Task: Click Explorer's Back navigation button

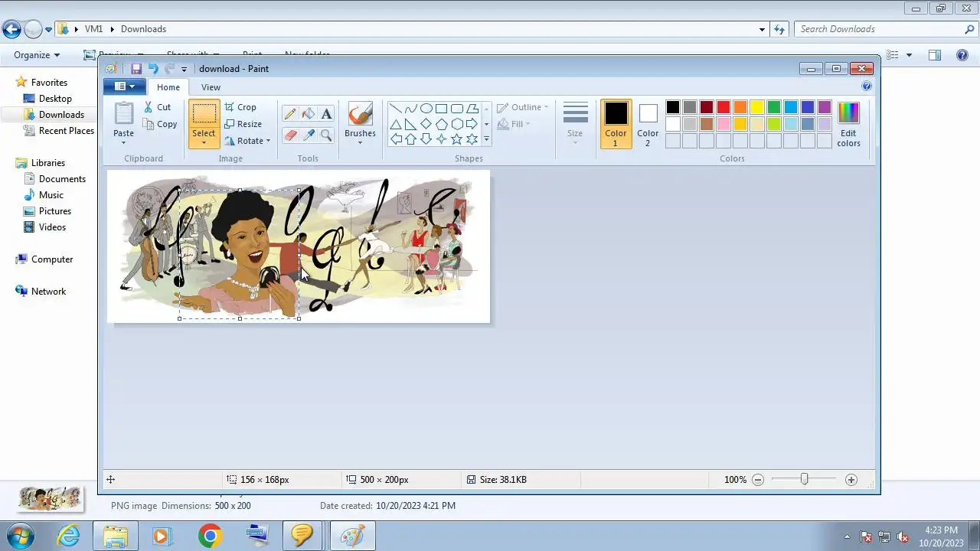Action: pyautogui.click(x=11, y=30)
